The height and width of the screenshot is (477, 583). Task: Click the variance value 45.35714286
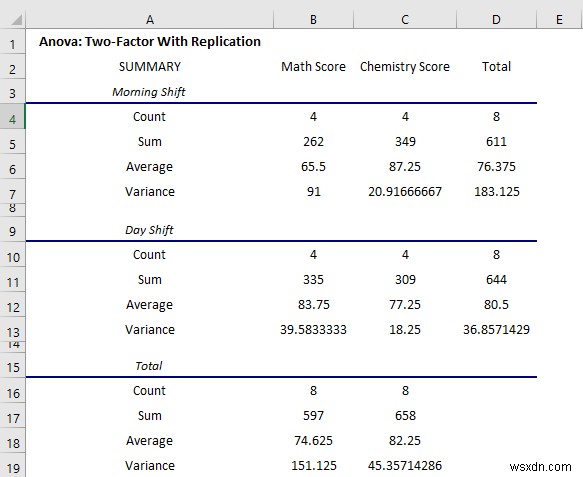(x=405, y=465)
